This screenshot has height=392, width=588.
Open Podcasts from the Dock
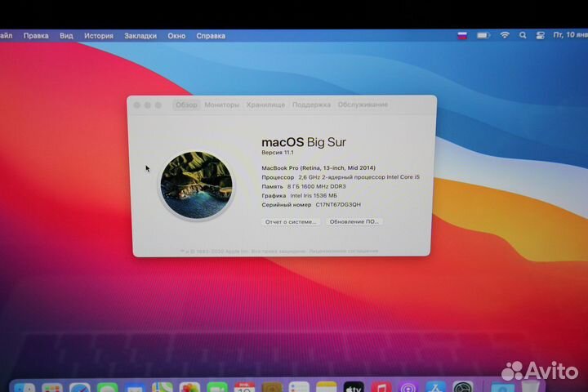(x=408, y=387)
